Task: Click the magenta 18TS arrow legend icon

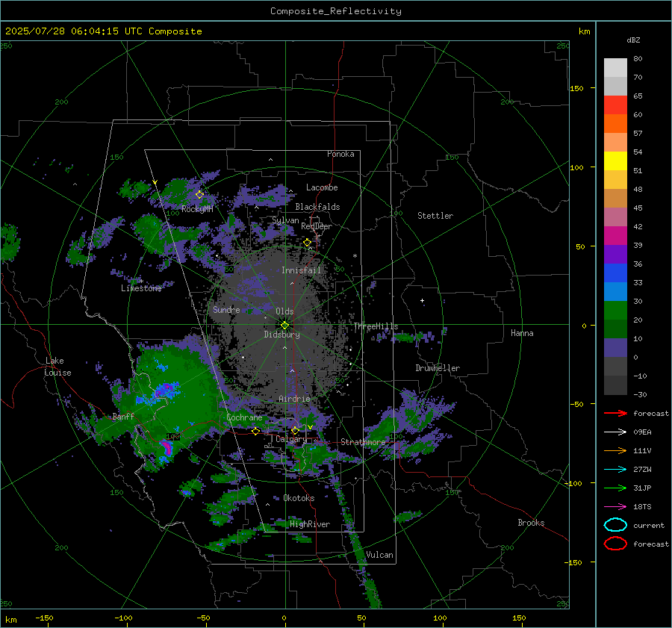Action: [615, 507]
